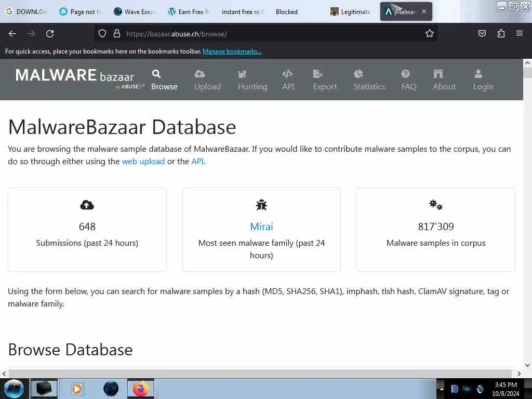Open the Firefox hamburger menu
532x399 pixels.
point(520,33)
